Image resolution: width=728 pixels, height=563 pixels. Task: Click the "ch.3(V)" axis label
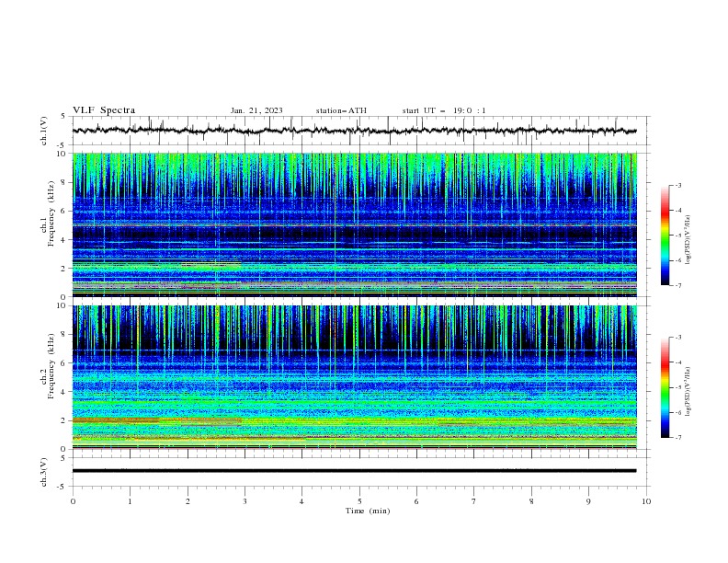[x=44, y=472]
